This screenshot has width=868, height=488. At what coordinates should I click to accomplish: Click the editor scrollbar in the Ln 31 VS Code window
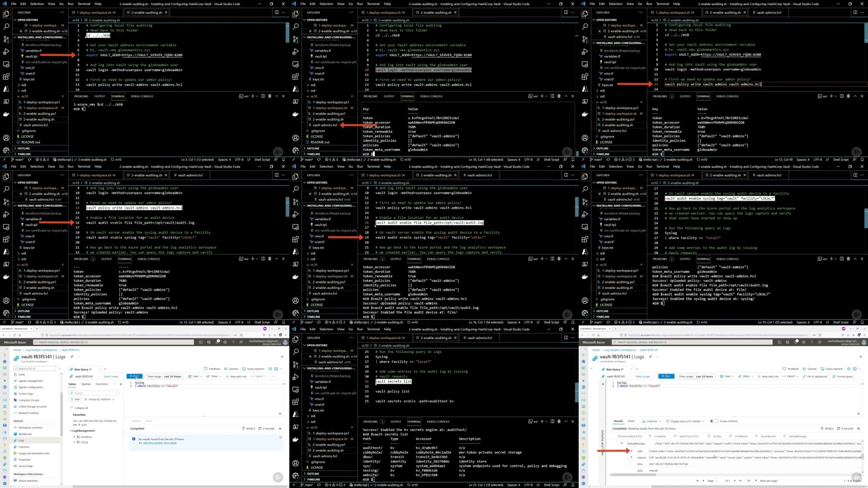(x=577, y=392)
